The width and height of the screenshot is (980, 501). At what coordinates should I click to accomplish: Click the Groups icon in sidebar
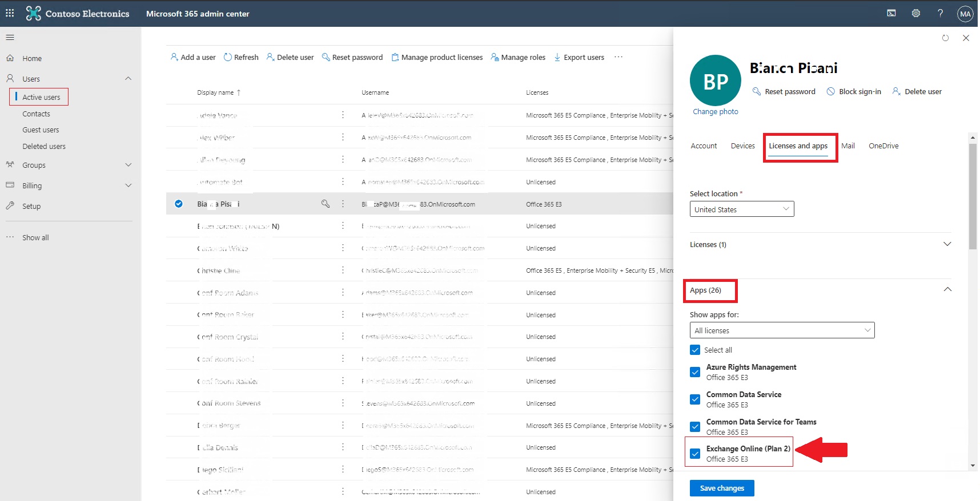tap(10, 165)
